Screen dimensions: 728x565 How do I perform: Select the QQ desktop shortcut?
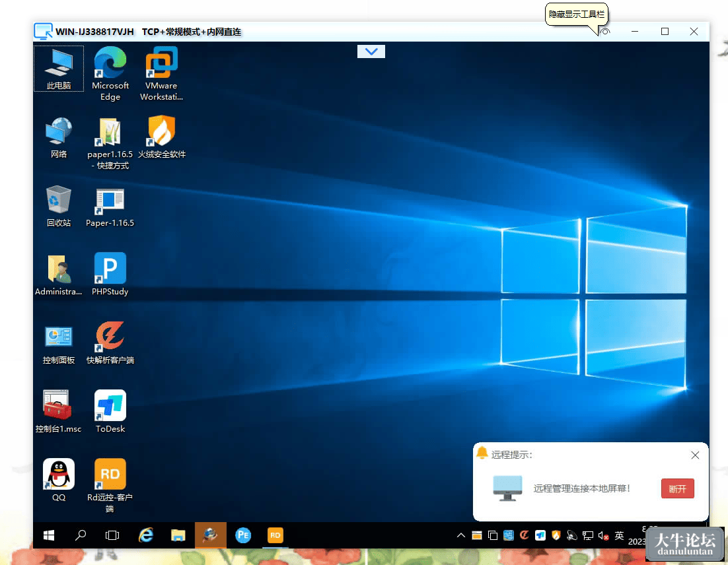[x=59, y=480]
